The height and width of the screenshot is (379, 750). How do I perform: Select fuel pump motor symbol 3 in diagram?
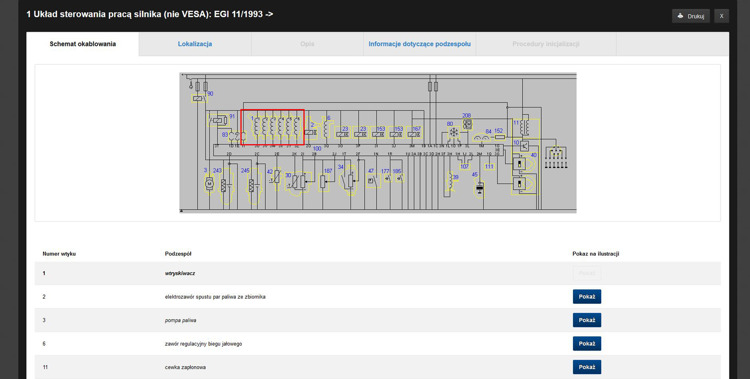(x=209, y=183)
